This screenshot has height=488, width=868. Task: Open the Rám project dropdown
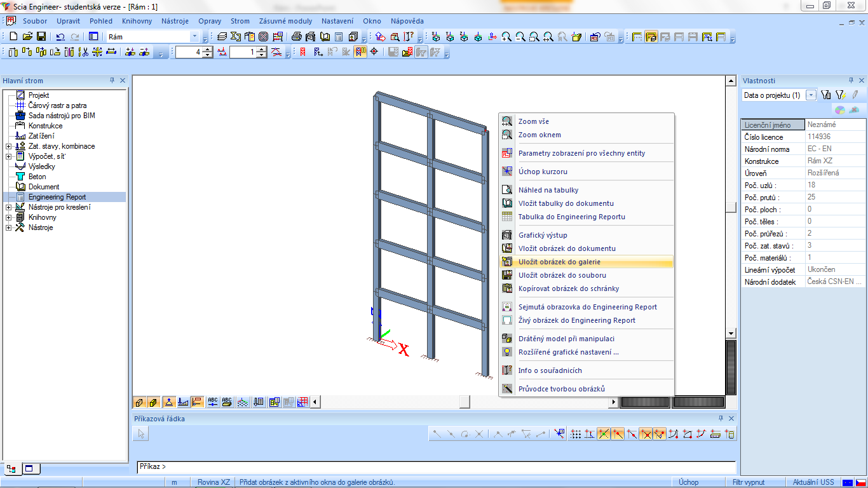195,37
